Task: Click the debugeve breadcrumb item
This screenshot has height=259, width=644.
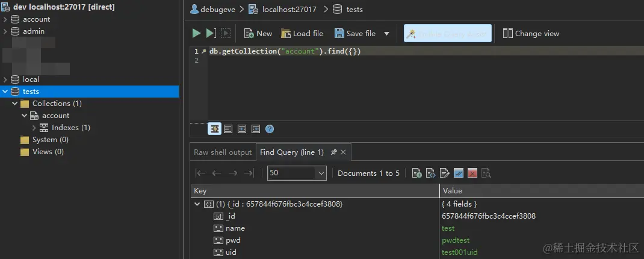Action: 212,9
